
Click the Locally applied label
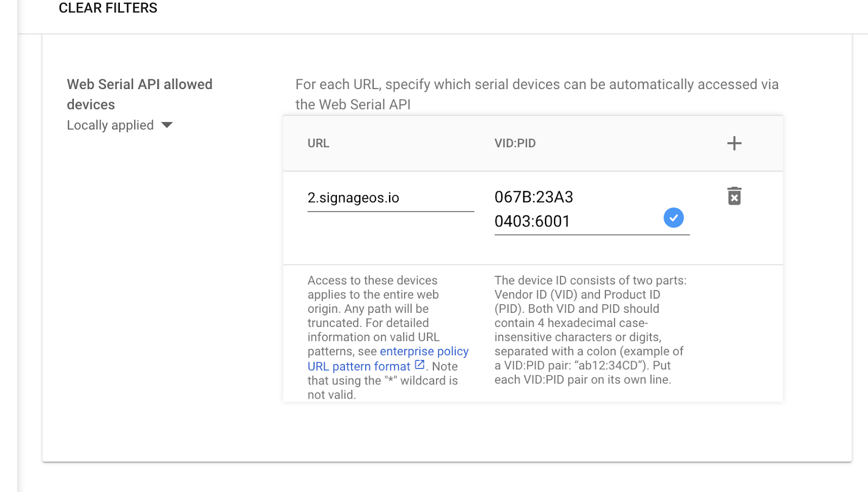110,125
